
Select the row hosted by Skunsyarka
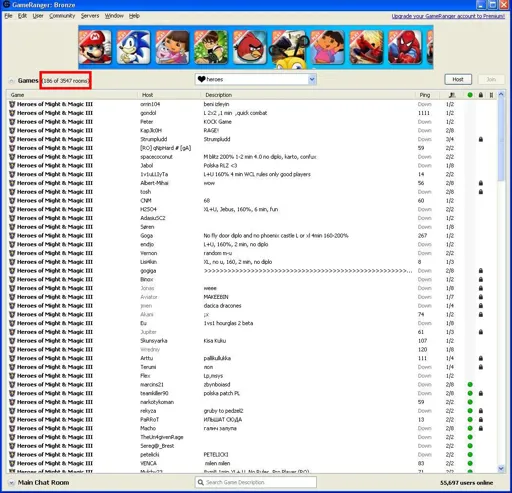pyautogui.click(x=252, y=341)
